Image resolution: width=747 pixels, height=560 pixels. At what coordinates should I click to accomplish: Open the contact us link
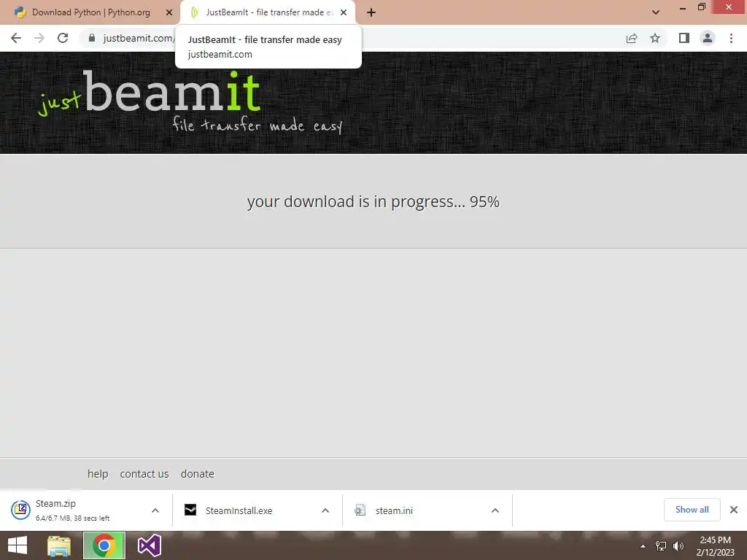click(x=144, y=474)
